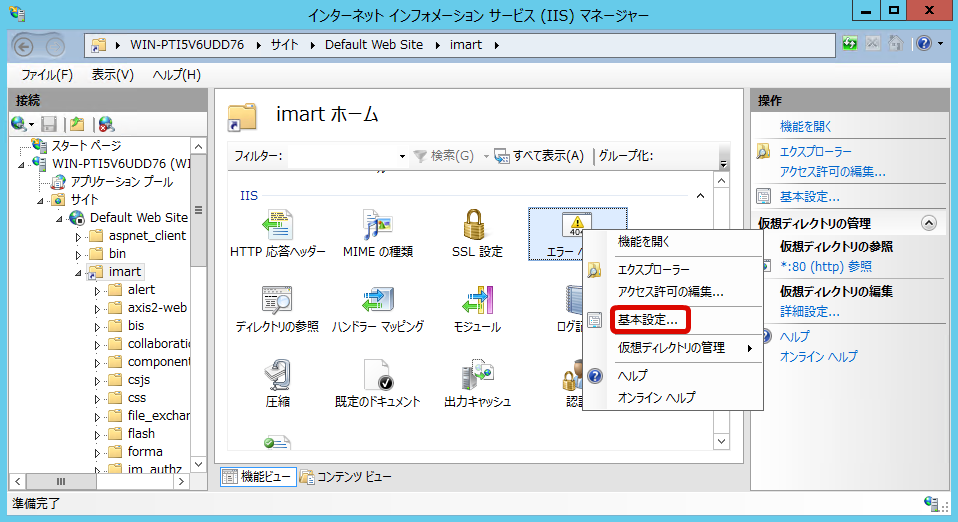The width and height of the screenshot is (958, 522).
Task: Click Default Web Site in address breadcrumb
Action: [x=374, y=45]
